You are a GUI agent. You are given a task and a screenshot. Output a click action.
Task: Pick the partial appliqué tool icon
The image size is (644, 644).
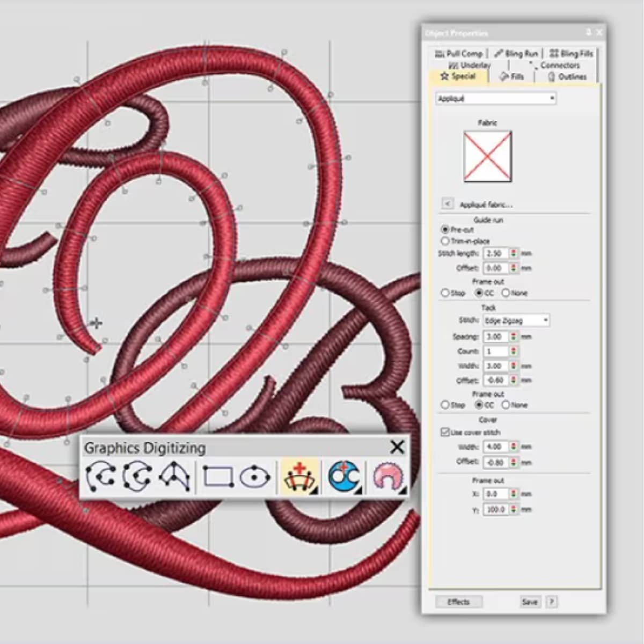tap(388, 476)
